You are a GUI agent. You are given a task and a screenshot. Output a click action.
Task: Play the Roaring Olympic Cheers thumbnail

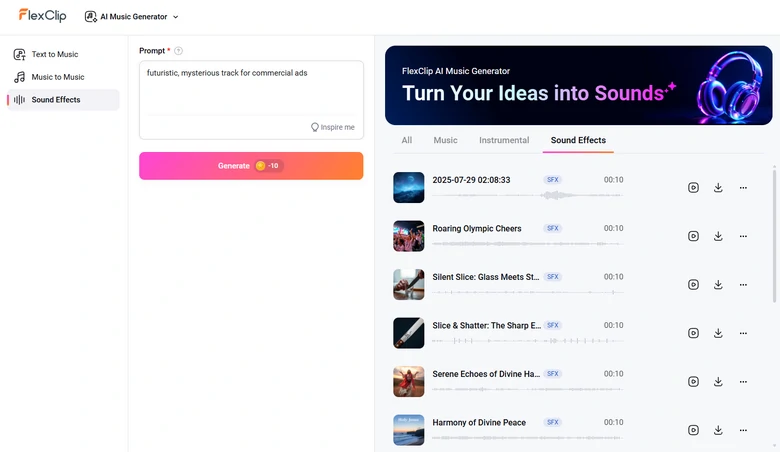coord(408,236)
